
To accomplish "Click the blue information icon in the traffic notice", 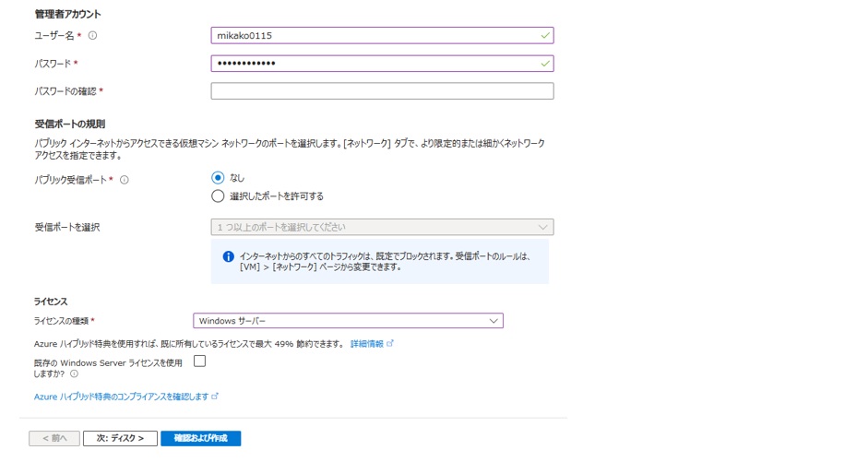I will coord(227,256).
